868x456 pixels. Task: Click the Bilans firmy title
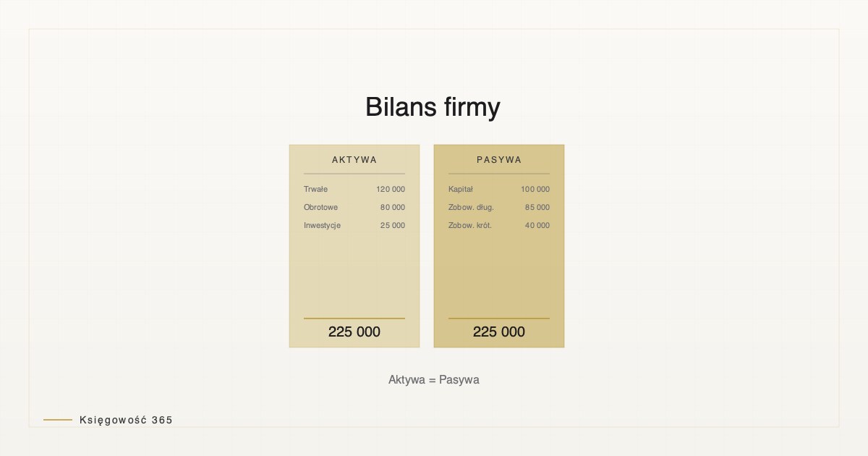[x=433, y=107]
